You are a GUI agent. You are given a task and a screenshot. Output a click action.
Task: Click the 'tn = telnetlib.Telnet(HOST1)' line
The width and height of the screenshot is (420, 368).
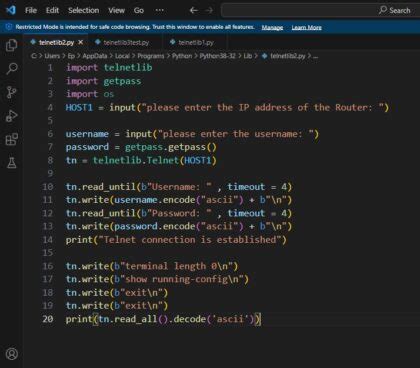coord(141,160)
